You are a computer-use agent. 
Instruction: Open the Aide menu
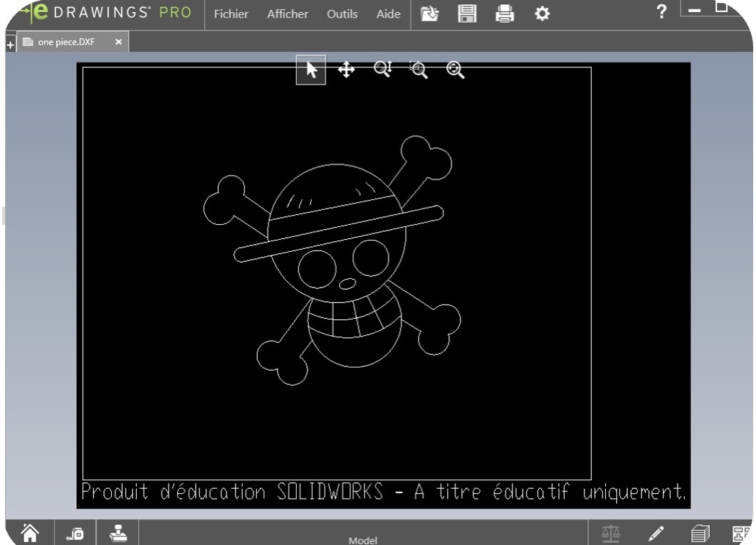coord(388,14)
